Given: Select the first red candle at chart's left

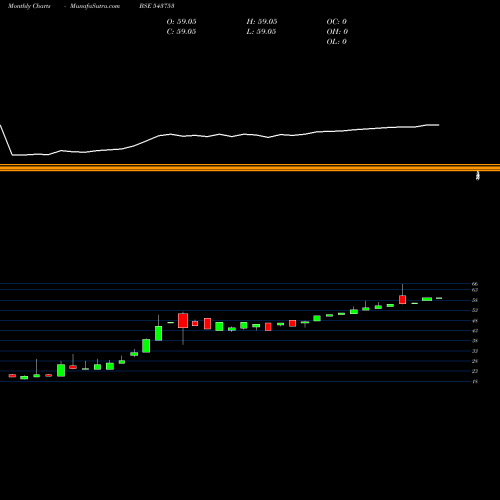Looking at the screenshot, I should (12, 376).
